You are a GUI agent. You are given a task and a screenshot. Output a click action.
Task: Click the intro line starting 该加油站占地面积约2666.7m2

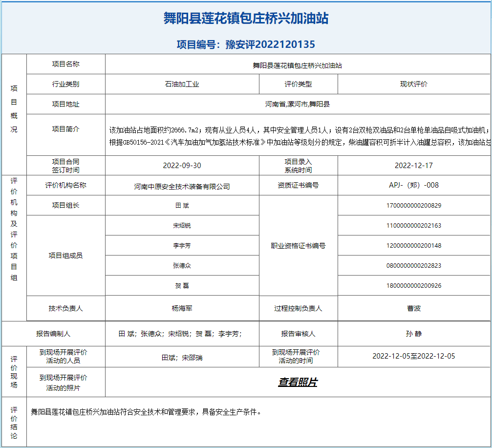click(299, 130)
